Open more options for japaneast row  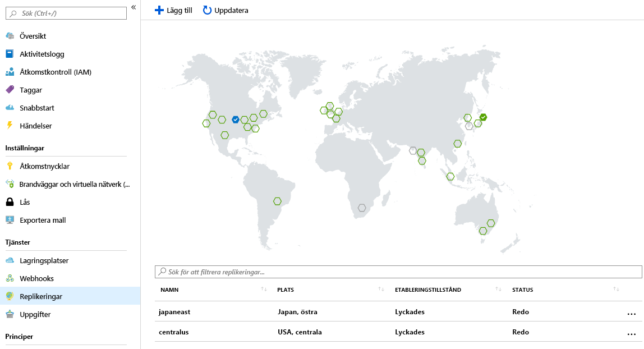point(631,314)
